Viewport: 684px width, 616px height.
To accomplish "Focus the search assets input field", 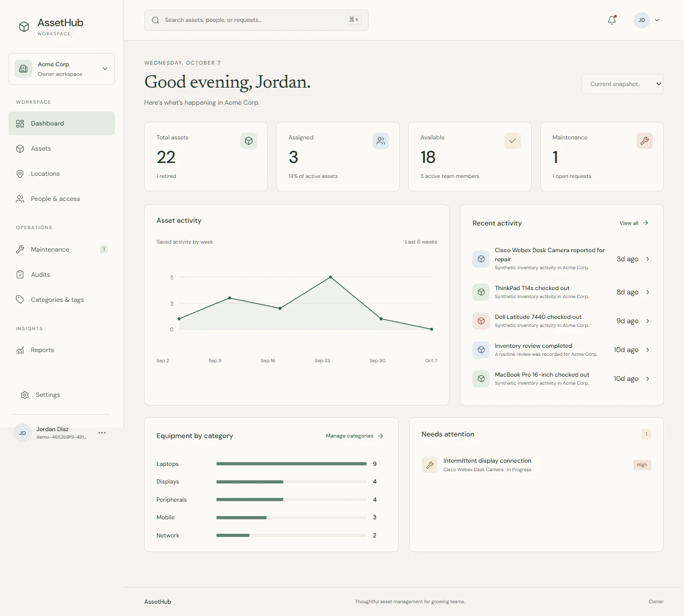I will coord(256,20).
